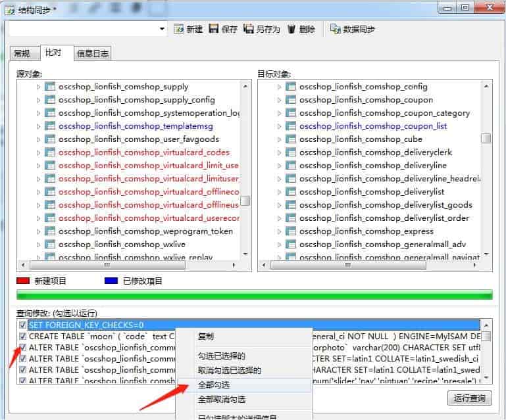The image size is (506, 420).
Task: Switch to 比对 tab
Action: [57, 53]
